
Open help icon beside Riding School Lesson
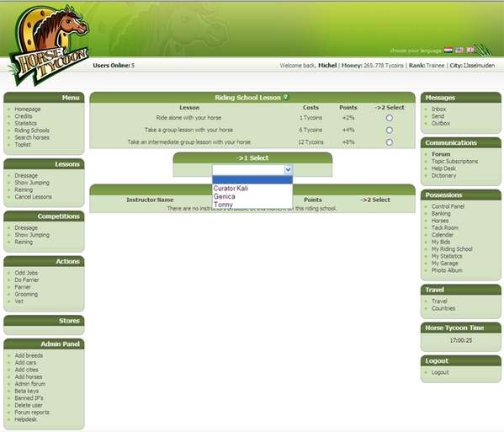coord(286,97)
